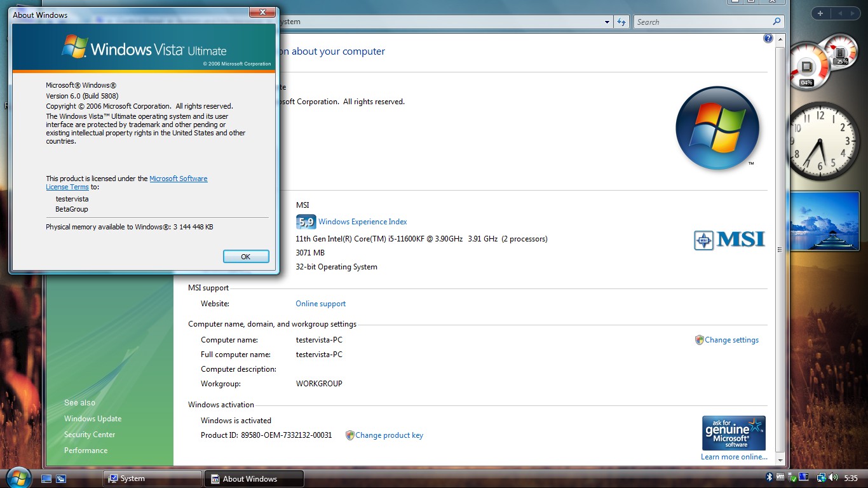This screenshot has width=868, height=488.
Task: Expand the address bar history dropdown arrow
Action: (607, 22)
